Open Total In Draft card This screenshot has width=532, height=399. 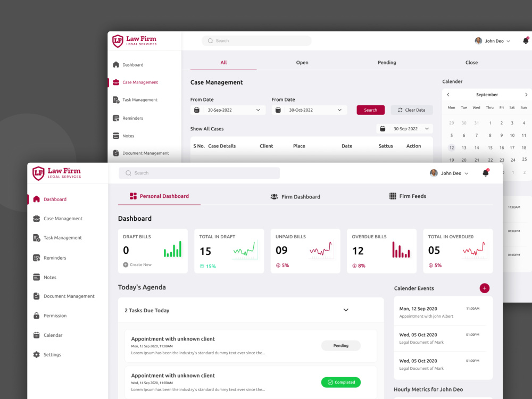pos(229,251)
